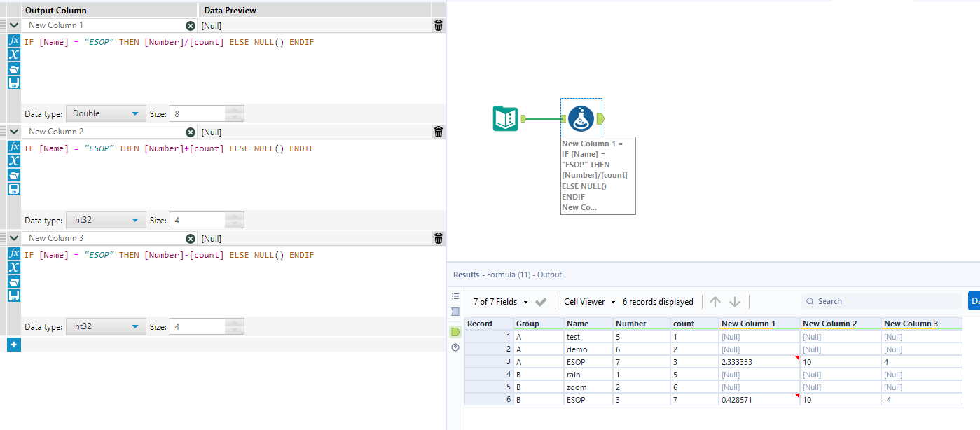Clear the New Column 1 name field

tap(191, 25)
